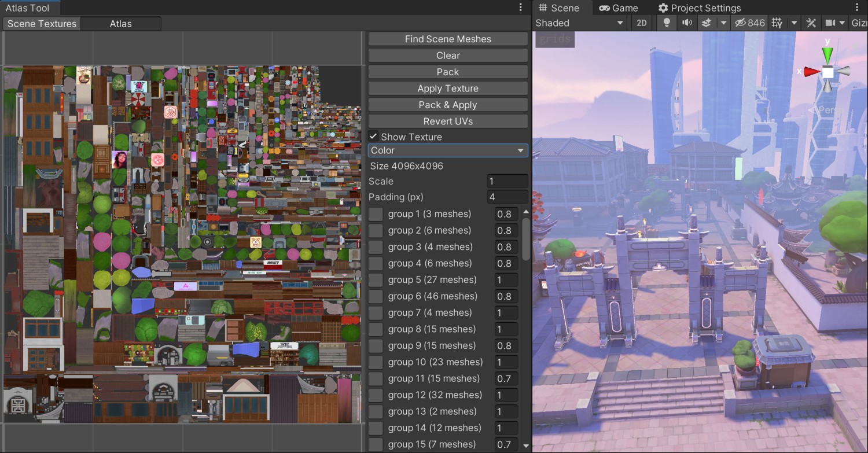868x453 pixels.
Task: Open the Color dropdown
Action: coord(448,150)
